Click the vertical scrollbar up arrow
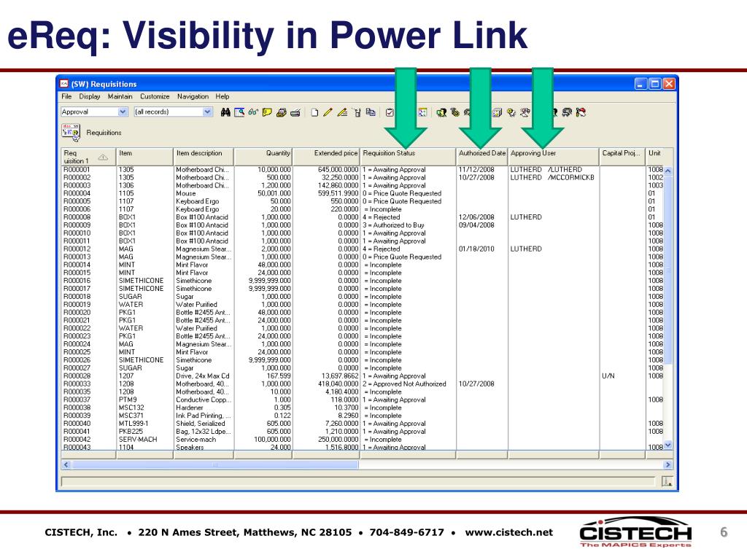 (x=668, y=171)
